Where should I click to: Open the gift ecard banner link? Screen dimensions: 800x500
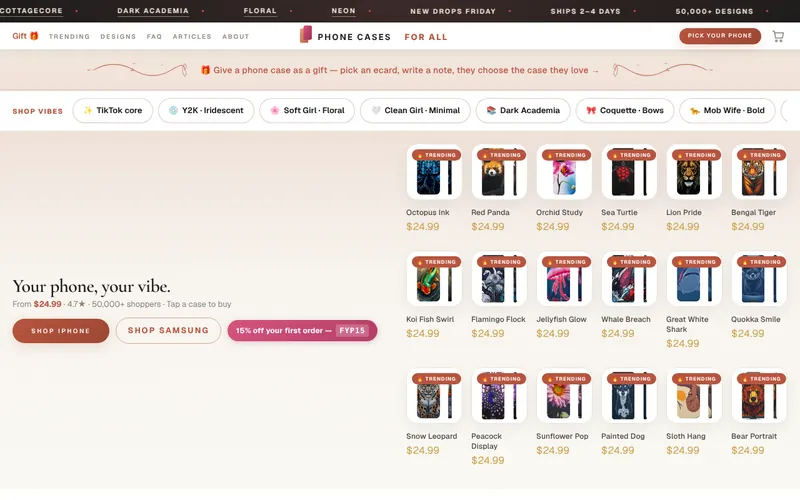[400, 70]
